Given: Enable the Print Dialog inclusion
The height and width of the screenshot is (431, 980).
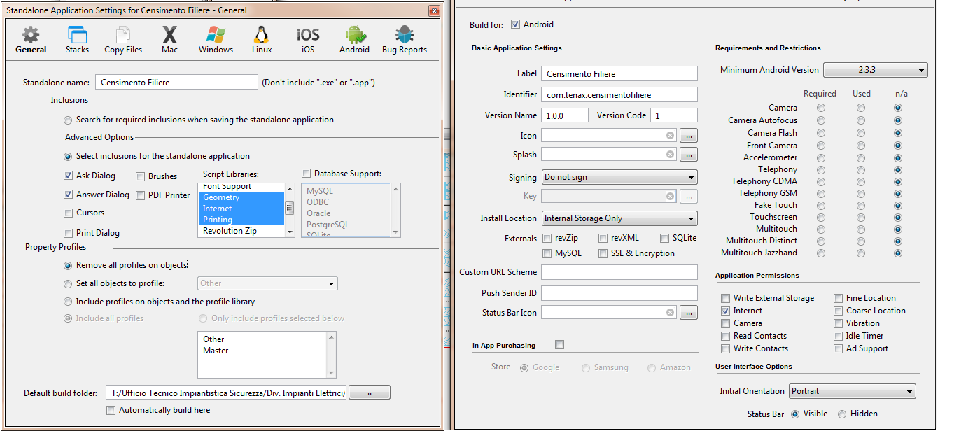Looking at the screenshot, I should coord(68,233).
